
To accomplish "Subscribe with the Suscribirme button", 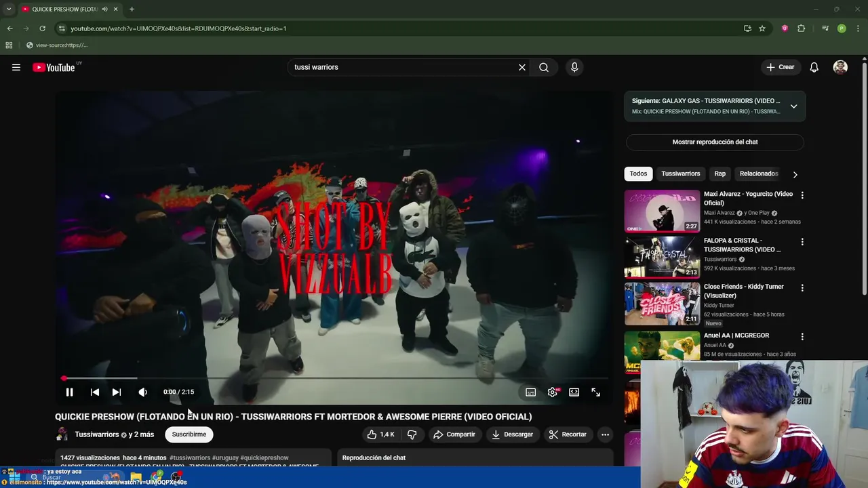I will point(189,434).
